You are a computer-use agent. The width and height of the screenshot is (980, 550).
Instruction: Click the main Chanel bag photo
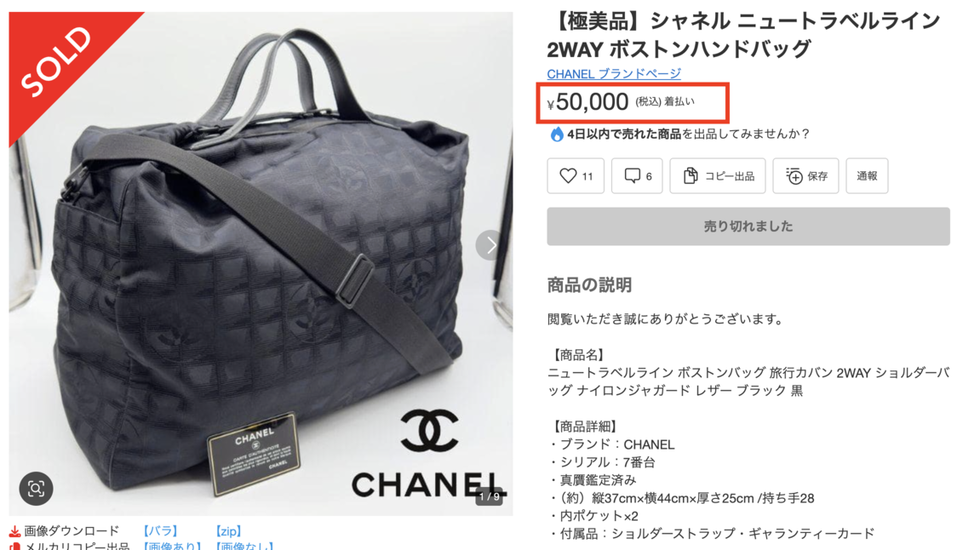tap(261, 264)
